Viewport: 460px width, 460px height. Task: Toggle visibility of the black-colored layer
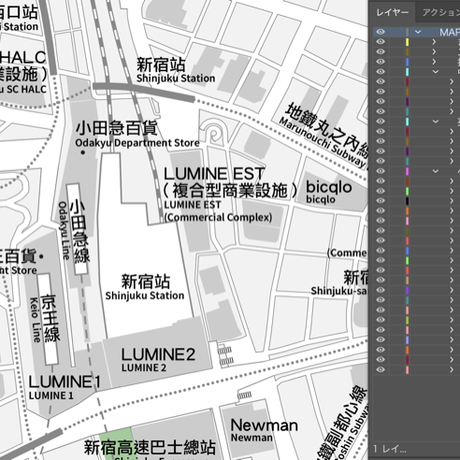point(380,201)
